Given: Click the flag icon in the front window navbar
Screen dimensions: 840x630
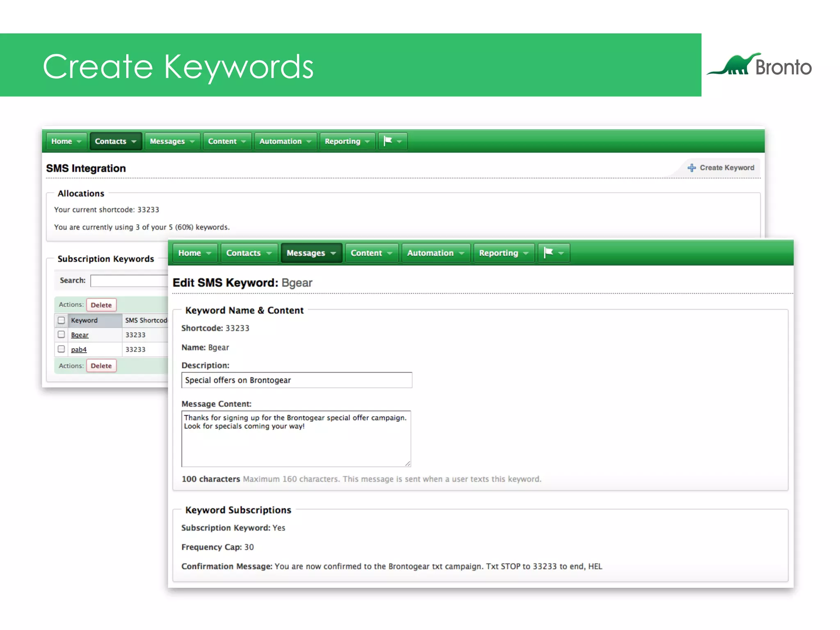Looking at the screenshot, I should (x=548, y=253).
